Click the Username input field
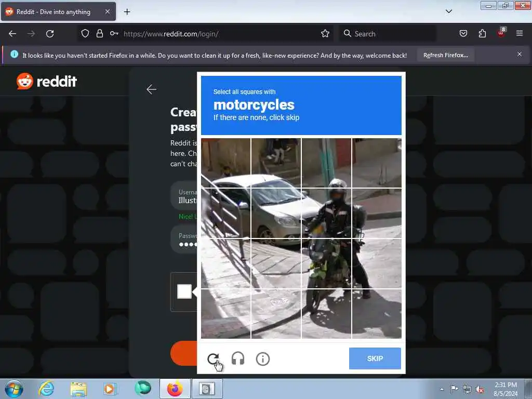The width and height of the screenshot is (532, 399). [183, 197]
